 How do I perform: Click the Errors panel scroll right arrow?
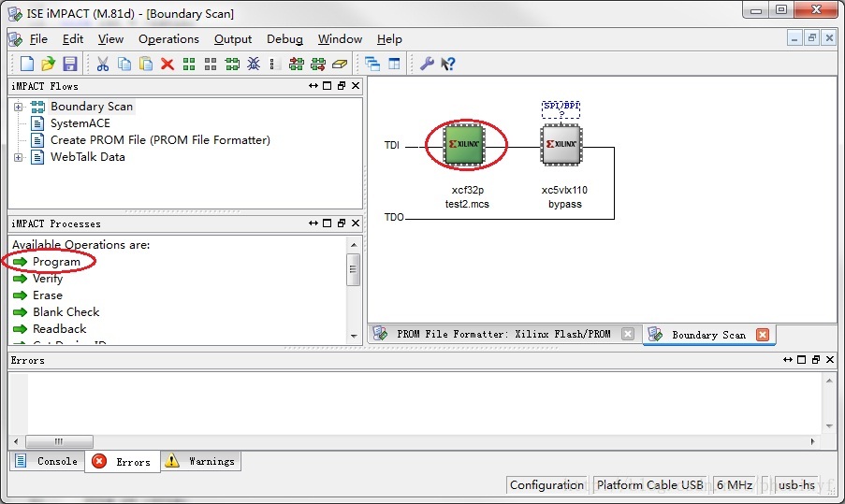pyautogui.click(x=812, y=441)
